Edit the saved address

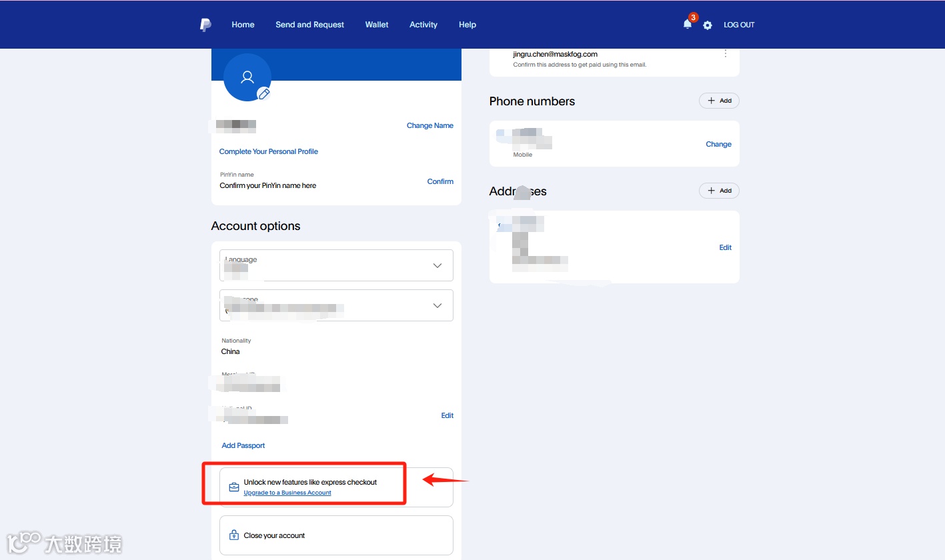pos(726,247)
